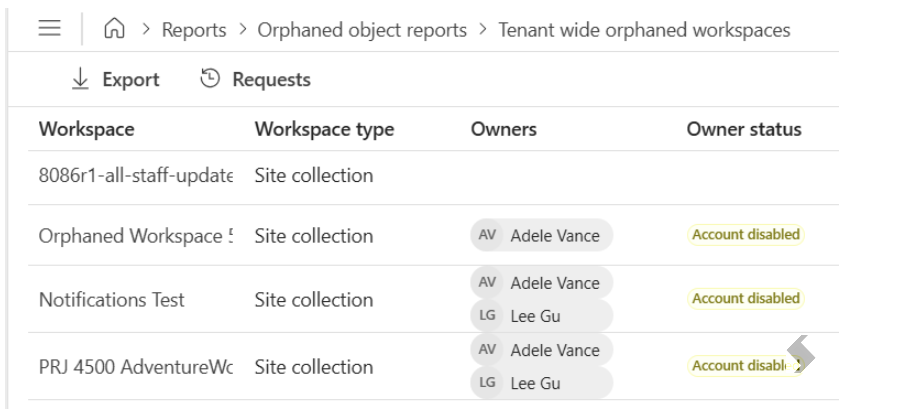903x410 pixels.
Task: Select Tenant wide orphaned workspaces breadcrumb
Action: (x=644, y=30)
